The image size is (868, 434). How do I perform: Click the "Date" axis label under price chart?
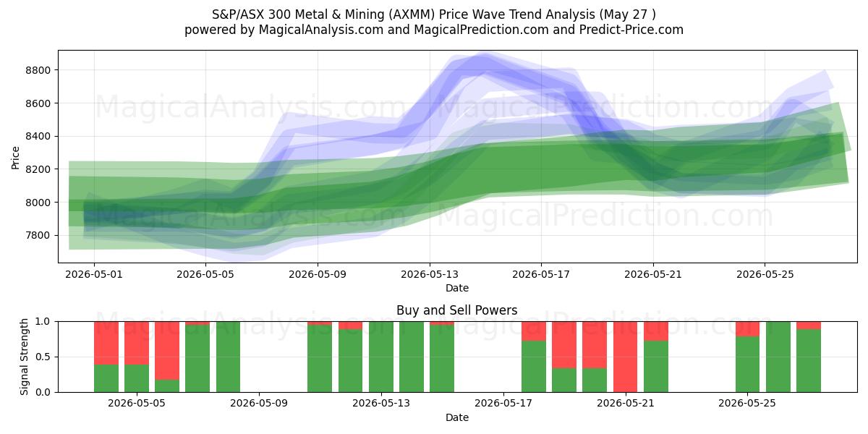[457, 288]
